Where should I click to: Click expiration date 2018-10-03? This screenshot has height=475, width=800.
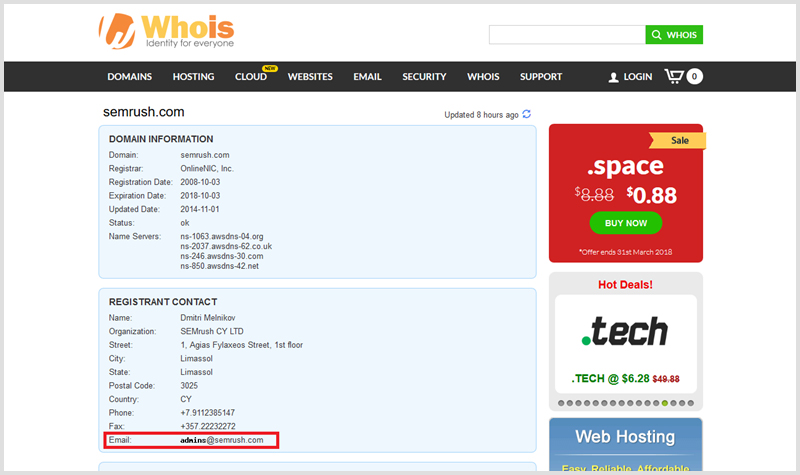click(200, 195)
